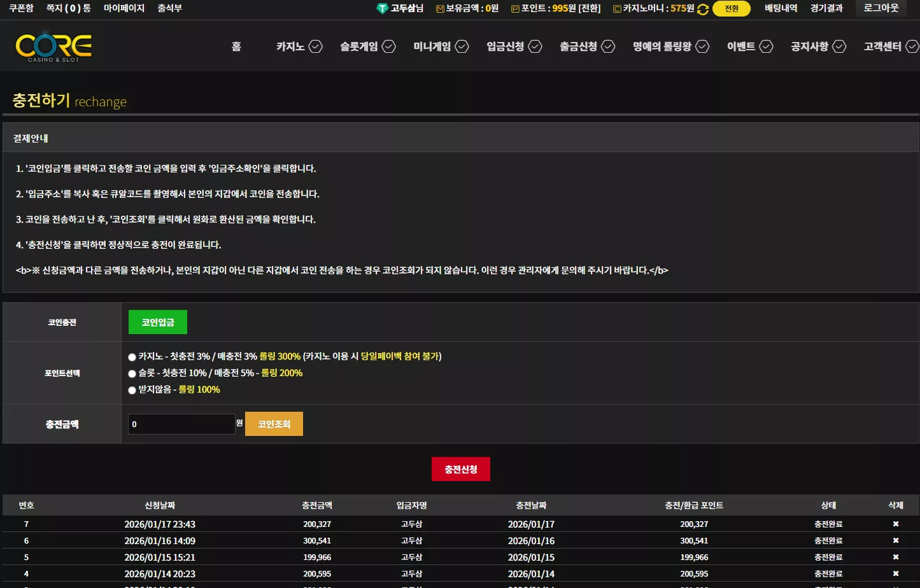Expand the 슬롯게임 menu chevron
Screen dimensions: 920x588
coord(389,46)
